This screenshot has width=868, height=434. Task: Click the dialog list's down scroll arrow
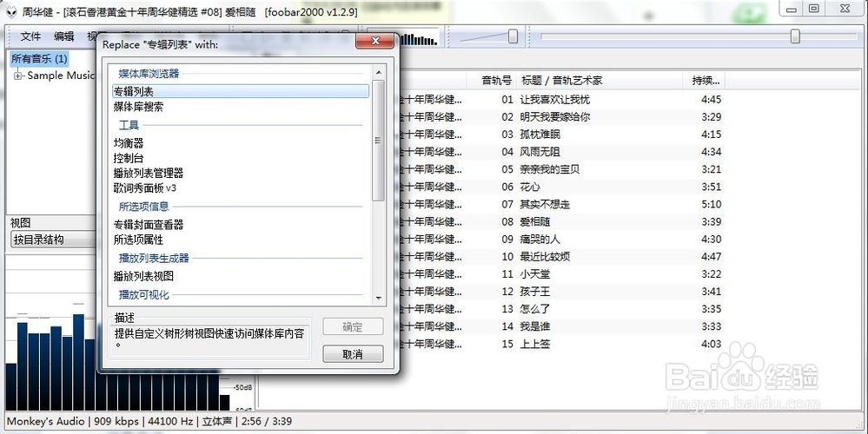379,298
